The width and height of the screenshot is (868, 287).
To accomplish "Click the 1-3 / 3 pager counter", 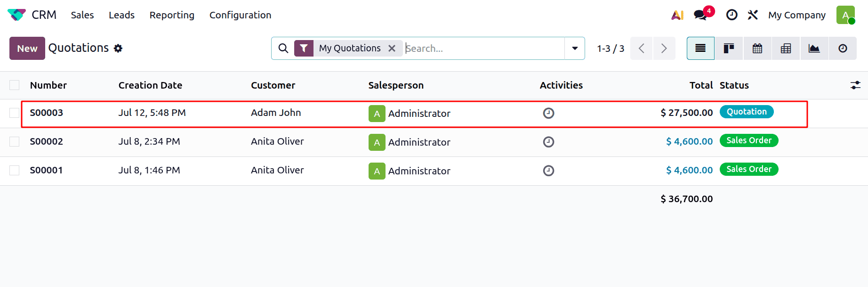I will click(x=611, y=48).
